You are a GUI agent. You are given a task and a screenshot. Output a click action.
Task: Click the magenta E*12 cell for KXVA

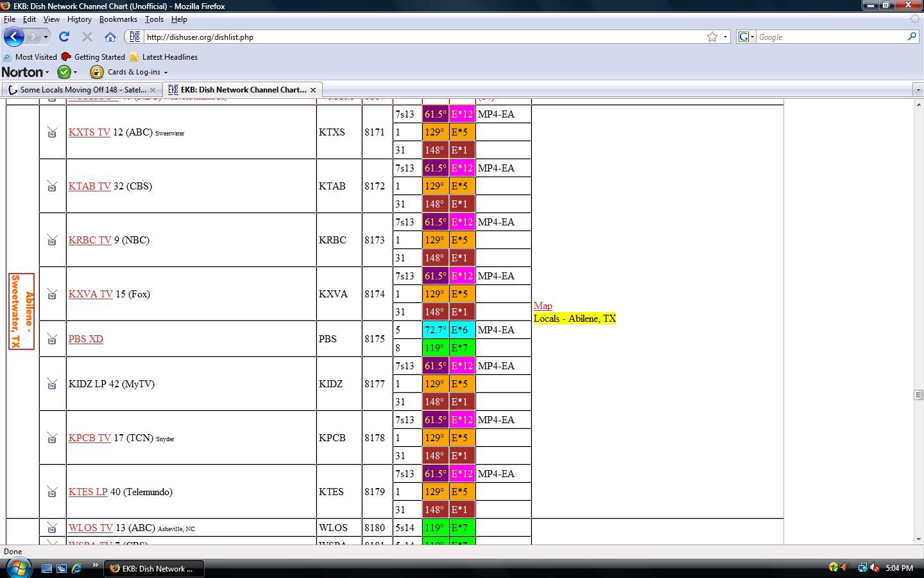coord(462,276)
